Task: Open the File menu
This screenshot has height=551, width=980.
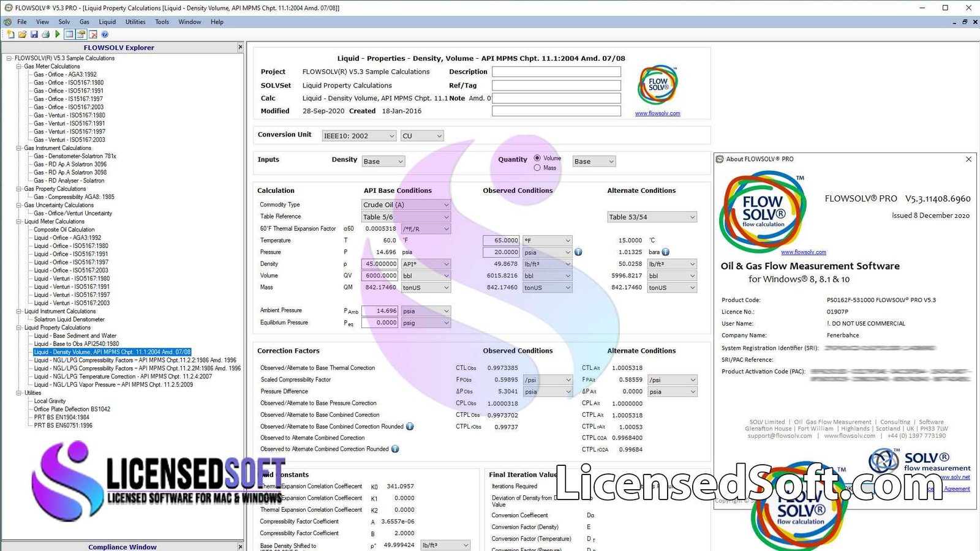Action: (22, 21)
